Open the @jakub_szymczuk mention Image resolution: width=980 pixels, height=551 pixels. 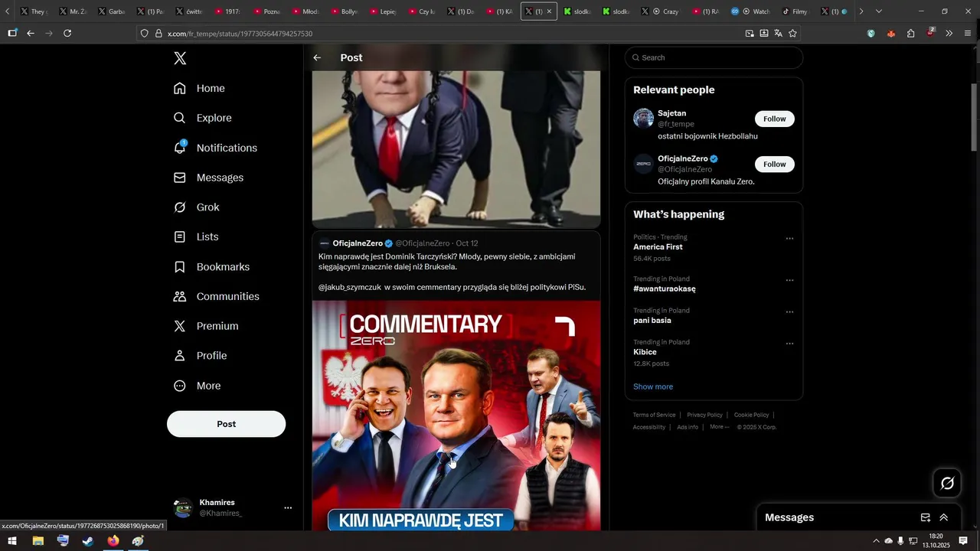pyautogui.click(x=349, y=287)
